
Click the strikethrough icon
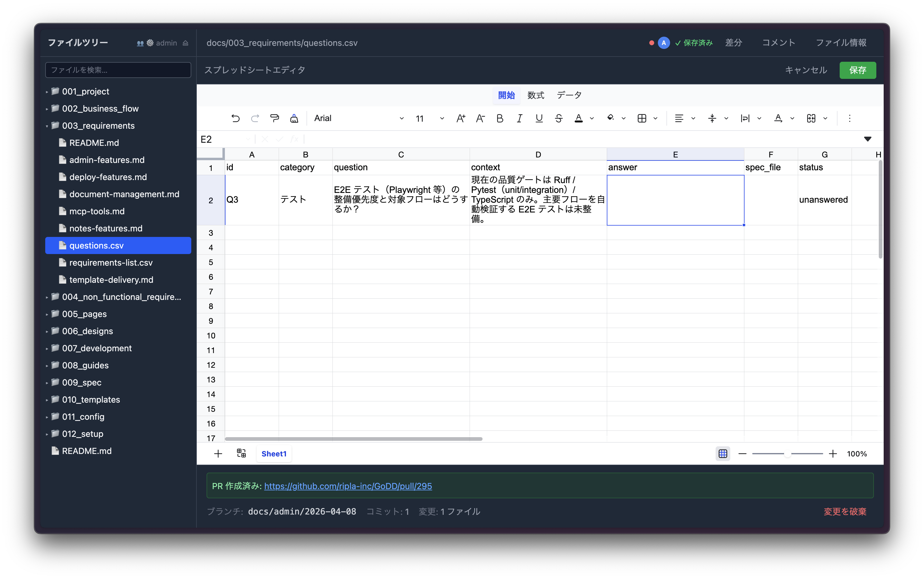(559, 118)
